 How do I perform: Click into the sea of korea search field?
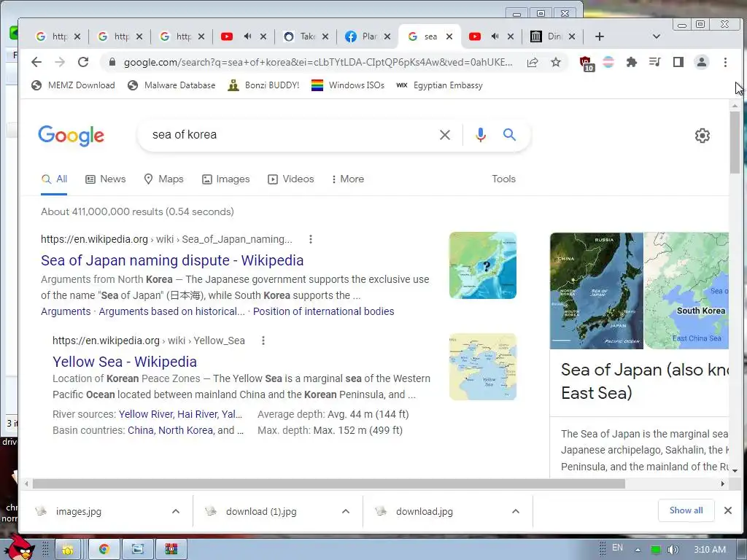coord(290,135)
